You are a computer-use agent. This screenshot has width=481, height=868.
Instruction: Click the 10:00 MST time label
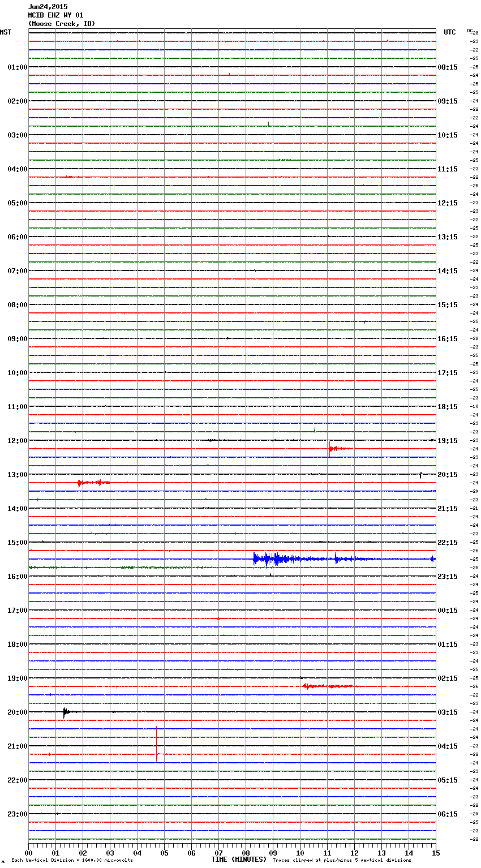[18, 372]
